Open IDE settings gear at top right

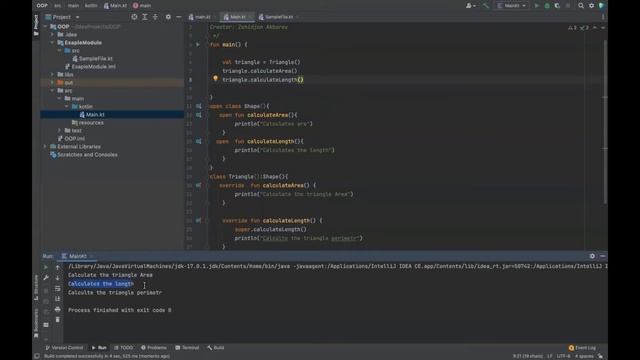coord(591,6)
